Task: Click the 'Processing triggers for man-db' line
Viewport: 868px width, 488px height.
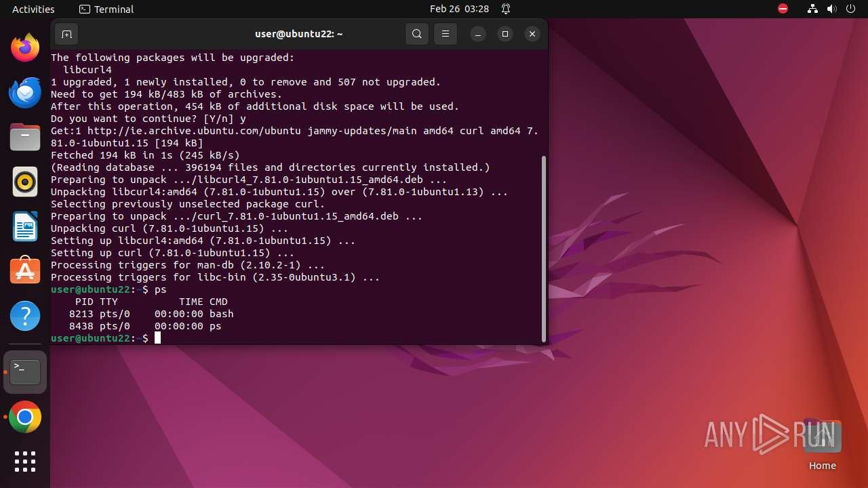Action: [188, 265]
